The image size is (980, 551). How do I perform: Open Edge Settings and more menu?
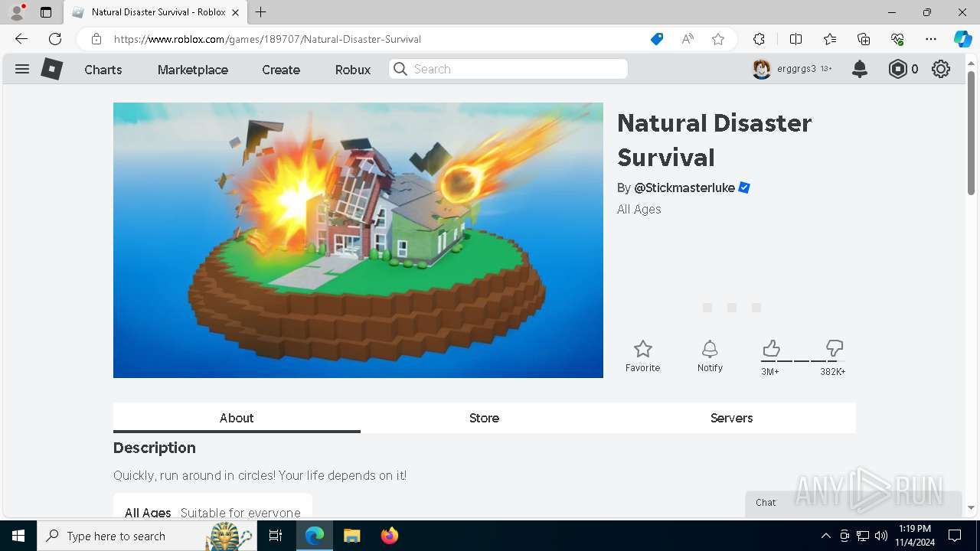point(931,39)
